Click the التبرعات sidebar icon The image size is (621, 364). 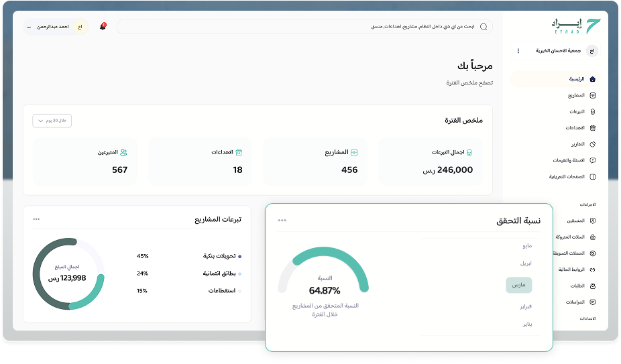pyautogui.click(x=592, y=111)
